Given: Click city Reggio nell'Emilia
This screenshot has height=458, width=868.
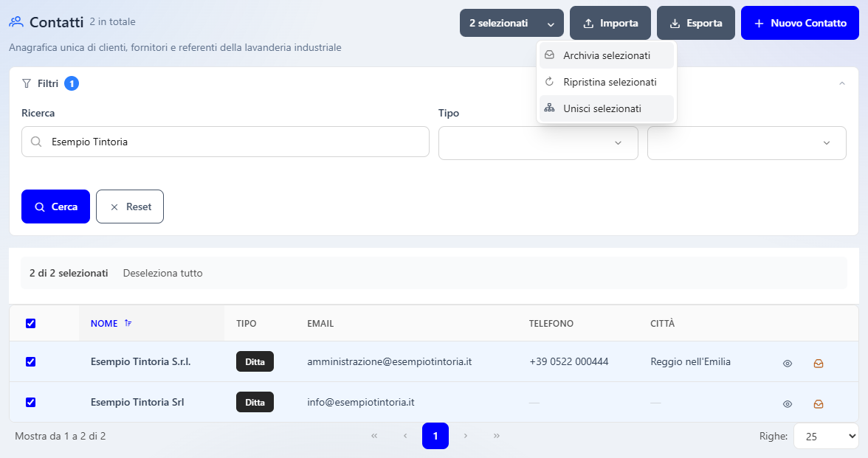Looking at the screenshot, I should (x=690, y=361).
